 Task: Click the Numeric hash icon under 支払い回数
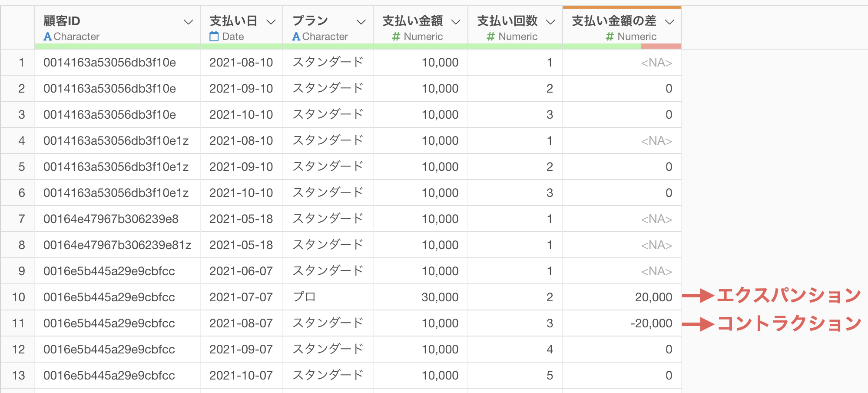[490, 37]
